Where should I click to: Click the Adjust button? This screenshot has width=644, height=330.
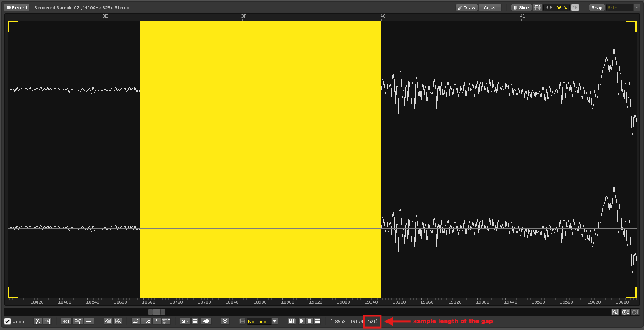tap(490, 7)
